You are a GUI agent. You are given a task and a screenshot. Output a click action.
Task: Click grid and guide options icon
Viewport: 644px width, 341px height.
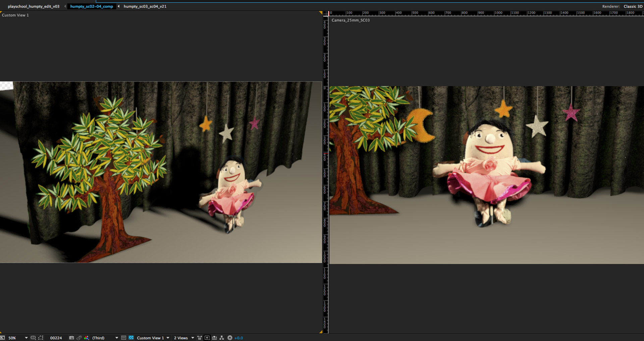click(x=33, y=338)
